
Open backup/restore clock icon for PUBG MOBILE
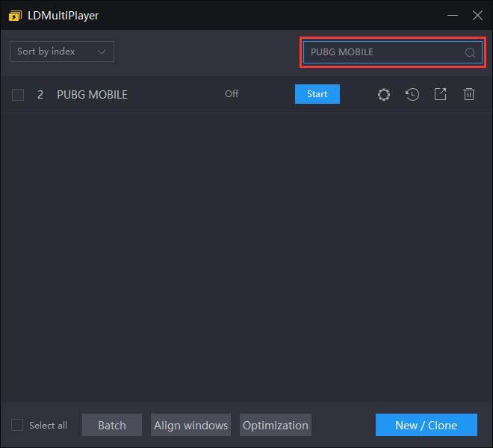pyautogui.click(x=412, y=94)
